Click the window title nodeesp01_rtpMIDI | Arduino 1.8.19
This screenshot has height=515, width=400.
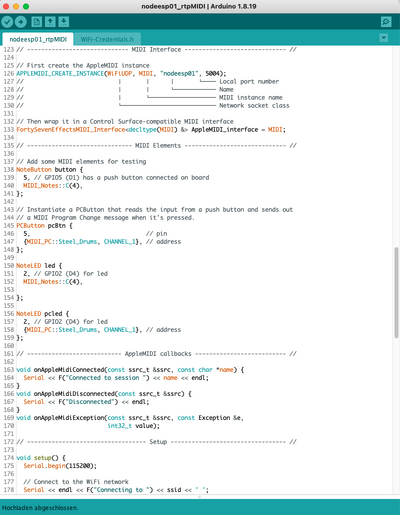tap(199, 6)
